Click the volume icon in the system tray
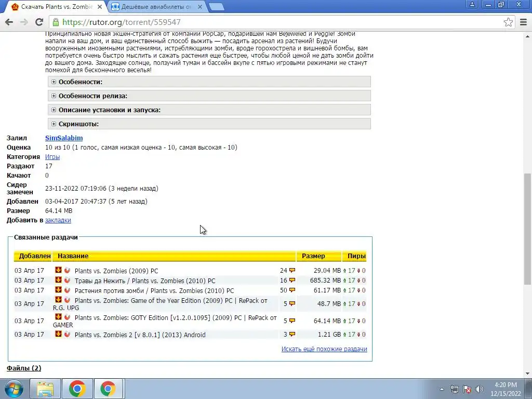 pyautogui.click(x=480, y=389)
